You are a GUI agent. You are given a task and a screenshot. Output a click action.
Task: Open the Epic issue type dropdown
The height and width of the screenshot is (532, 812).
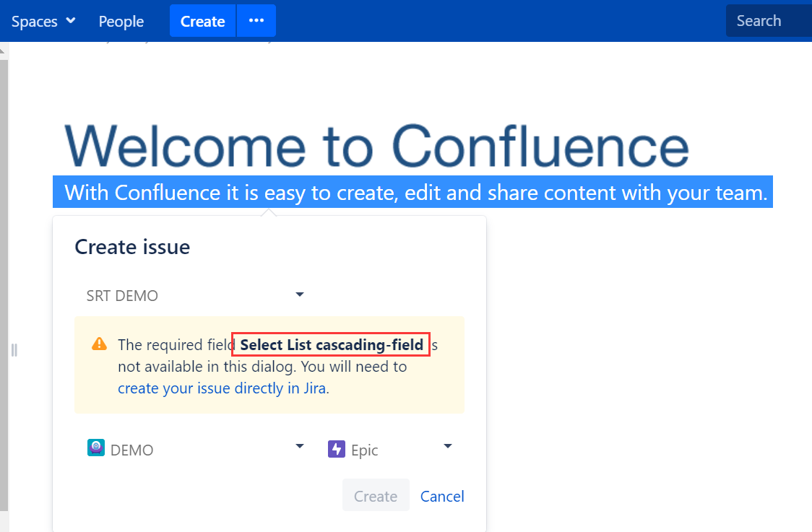390,449
